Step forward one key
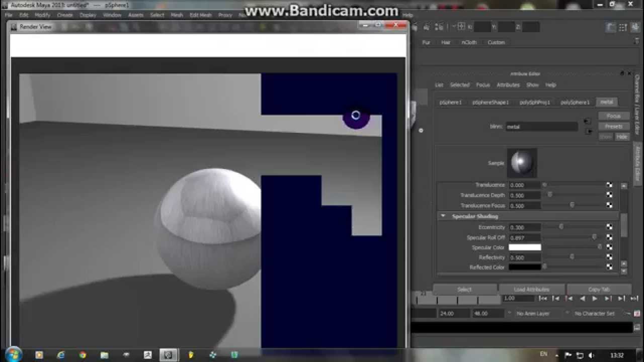This screenshot has width=644, height=362. point(608,299)
